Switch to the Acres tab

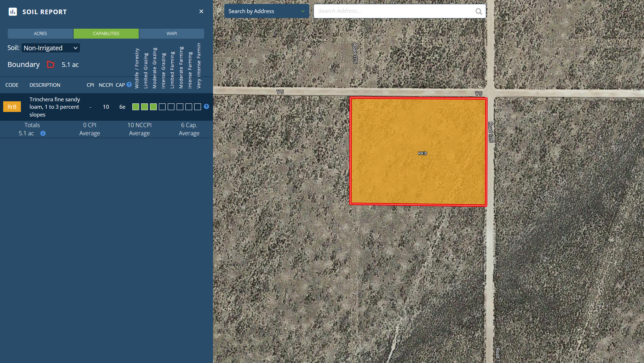(x=40, y=34)
